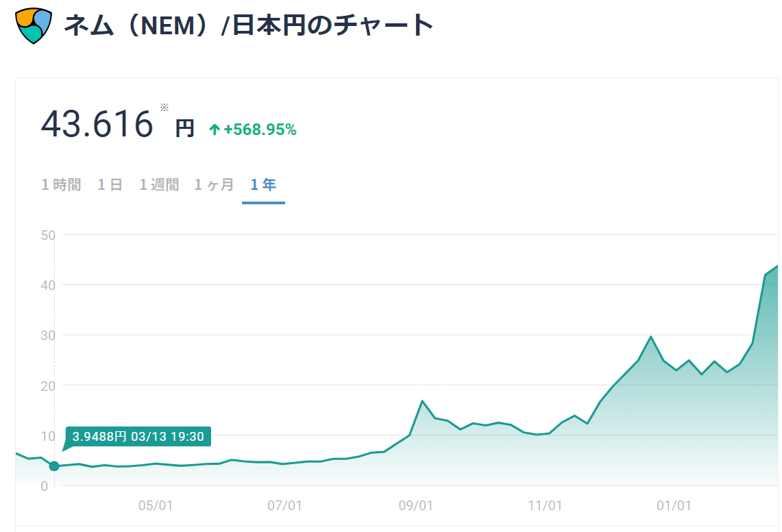Screen dimensions: 782x532
Task: Select the highlighted data point on the chart
Action: tap(53, 465)
